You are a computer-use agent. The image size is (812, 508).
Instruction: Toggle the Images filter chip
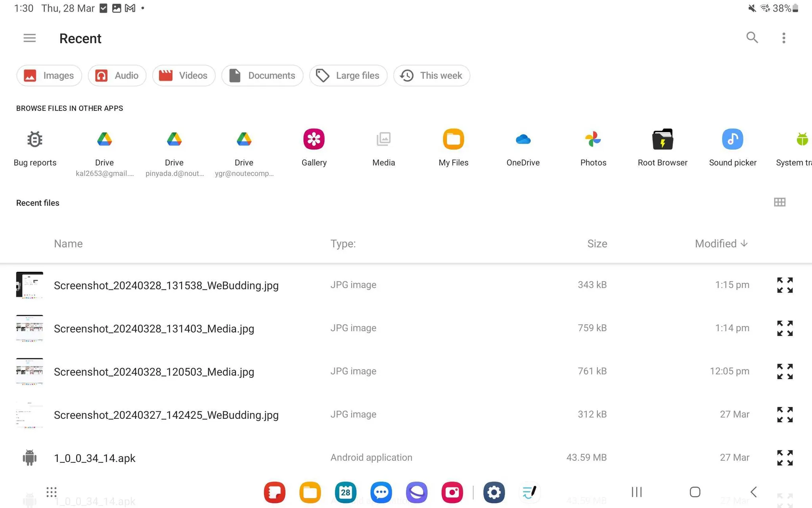(x=49, y=75)
